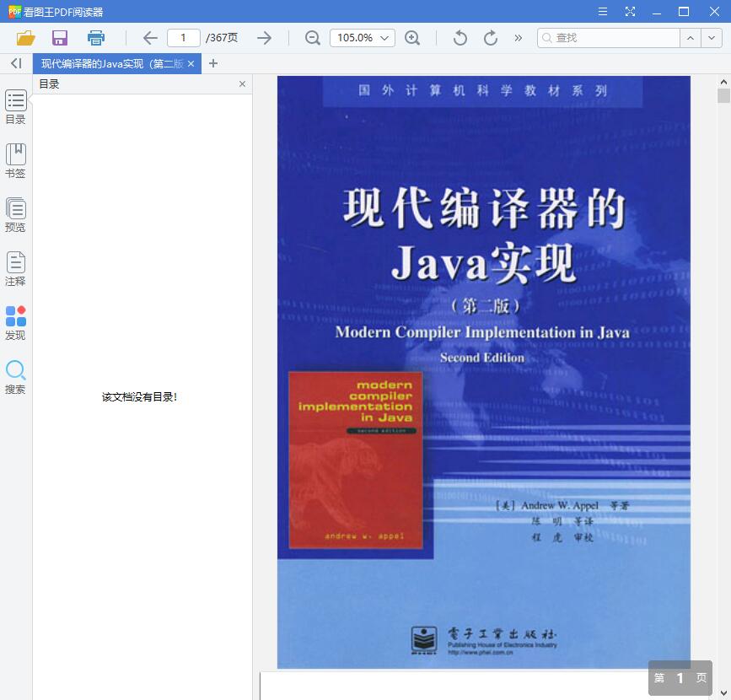Click the 看图王PDF阅读器 app logo icon
Viewport: 731px width, 700px height.
tap(14, 11)
